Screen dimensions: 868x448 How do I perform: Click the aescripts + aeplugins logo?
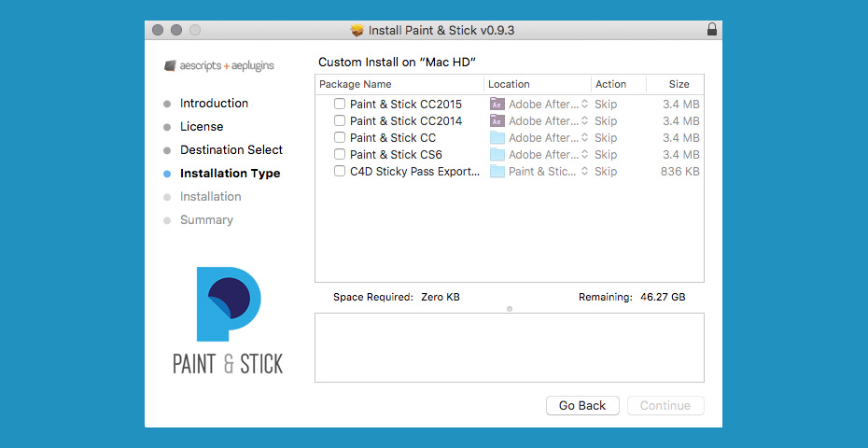219,66
